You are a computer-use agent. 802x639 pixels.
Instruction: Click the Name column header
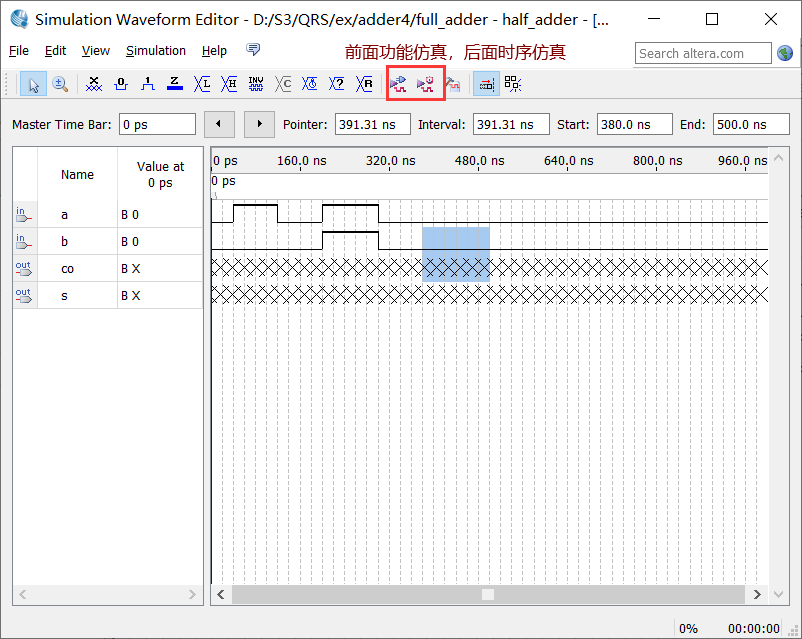[x=77, y=174]
